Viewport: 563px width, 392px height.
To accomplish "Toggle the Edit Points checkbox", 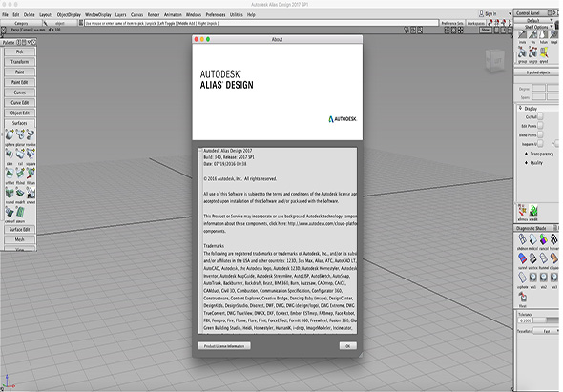I will click(x=540, y=126).
